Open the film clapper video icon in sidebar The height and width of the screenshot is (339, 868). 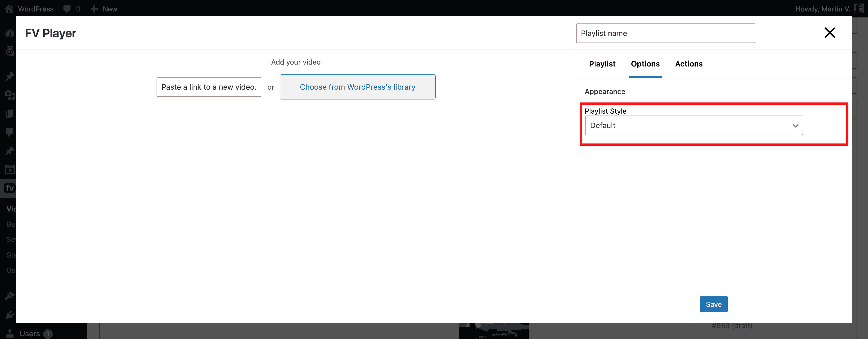[10, 169]
